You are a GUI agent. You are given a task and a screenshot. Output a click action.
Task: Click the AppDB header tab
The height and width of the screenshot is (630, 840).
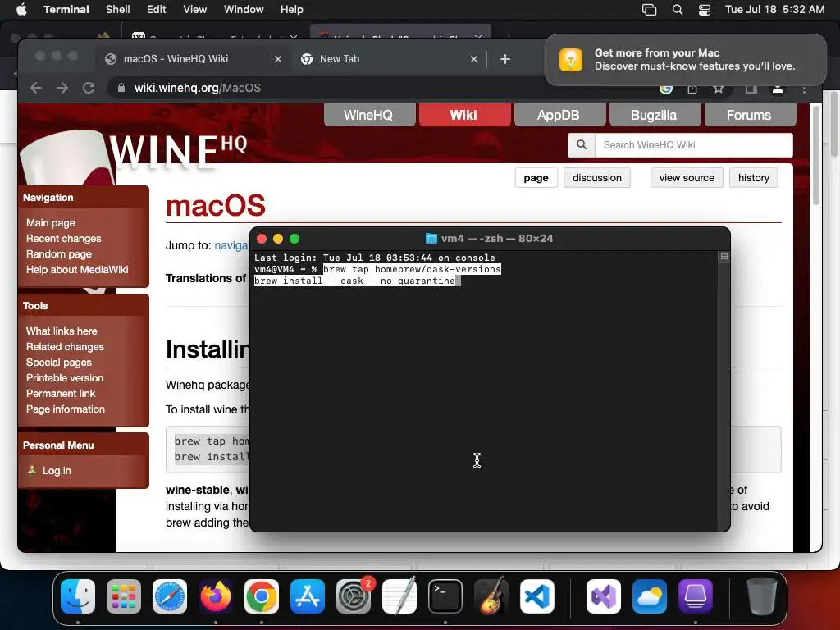pyautogui.click(x=559, y=115)
